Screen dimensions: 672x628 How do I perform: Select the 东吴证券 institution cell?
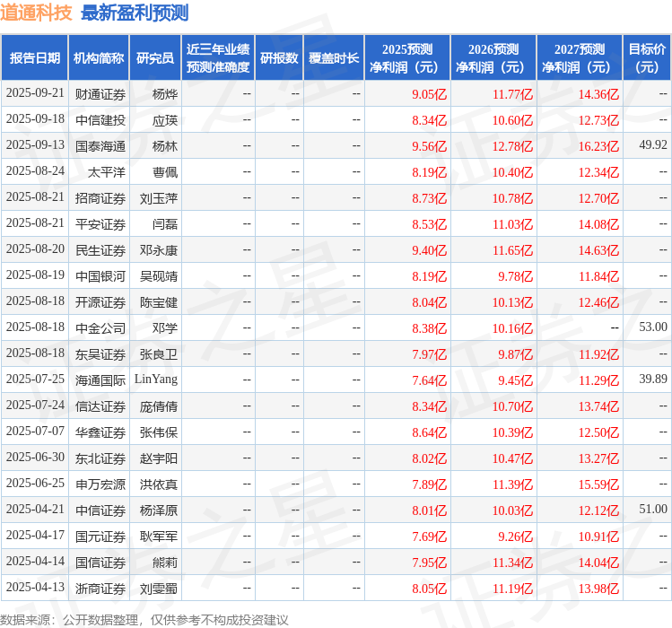point(100,354)
